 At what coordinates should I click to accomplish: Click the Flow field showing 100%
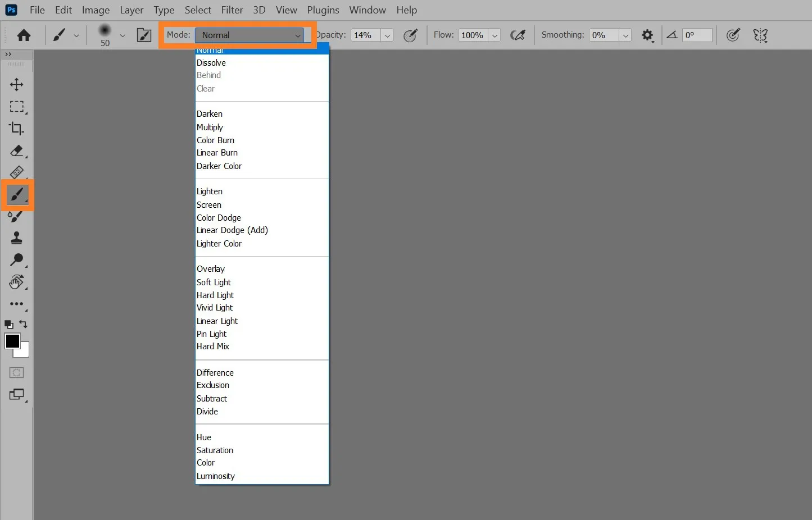click(x=473, y=35)
